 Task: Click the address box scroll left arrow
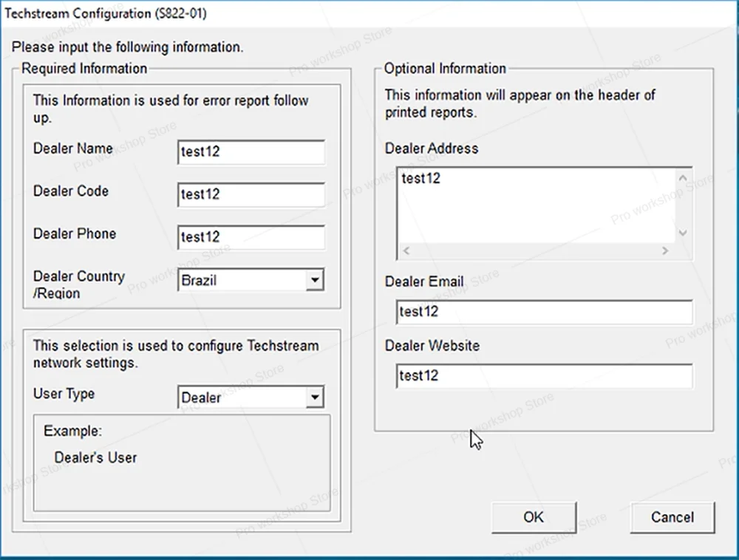(406, 250)
